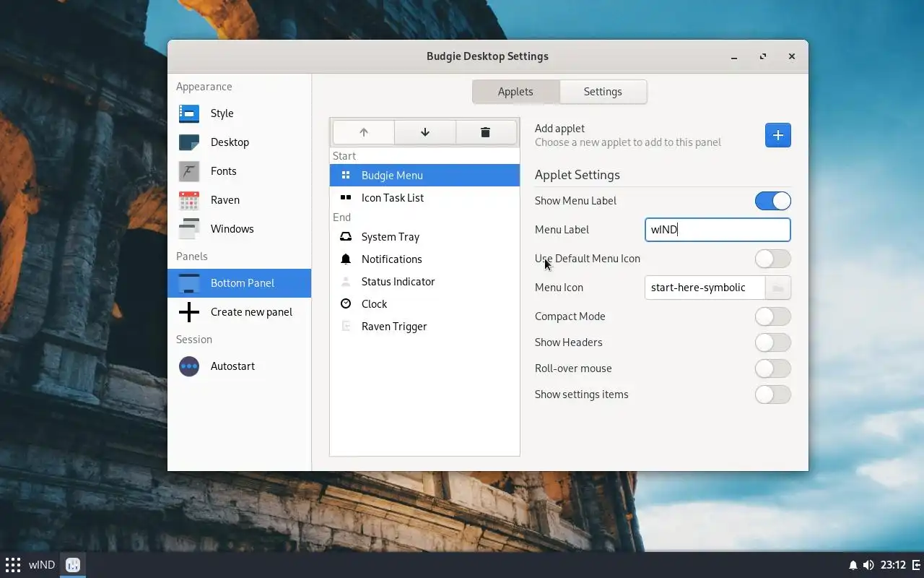Toggle the Roll-over mouse switch

[x=773, y=368]
